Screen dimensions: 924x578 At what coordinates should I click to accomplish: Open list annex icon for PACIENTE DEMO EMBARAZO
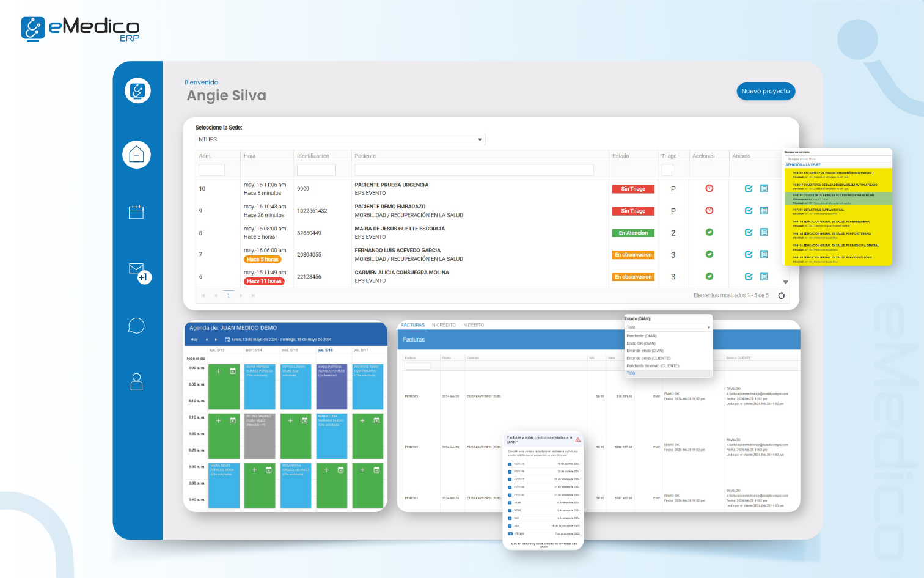pyautogui.click(x=764, y=211)
